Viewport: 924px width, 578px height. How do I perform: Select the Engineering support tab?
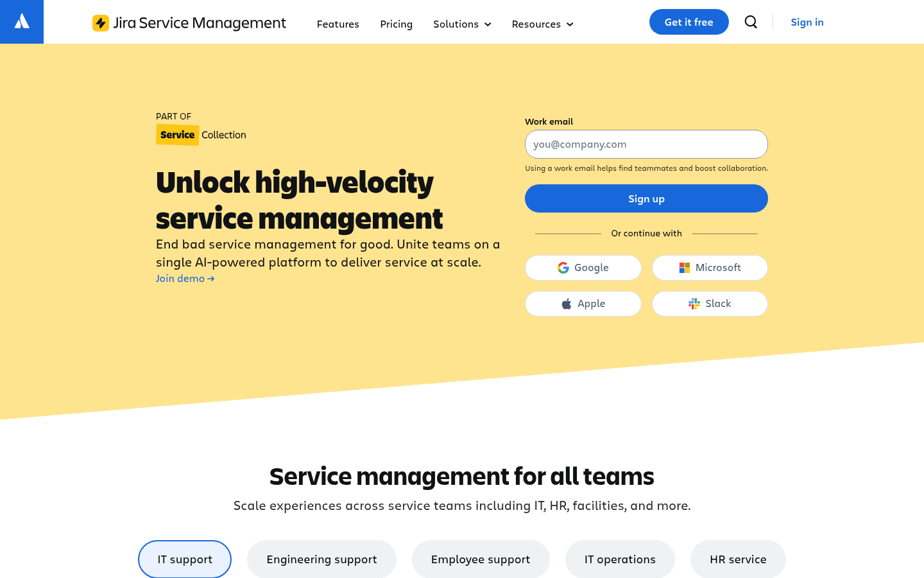[x=321, y=559]
